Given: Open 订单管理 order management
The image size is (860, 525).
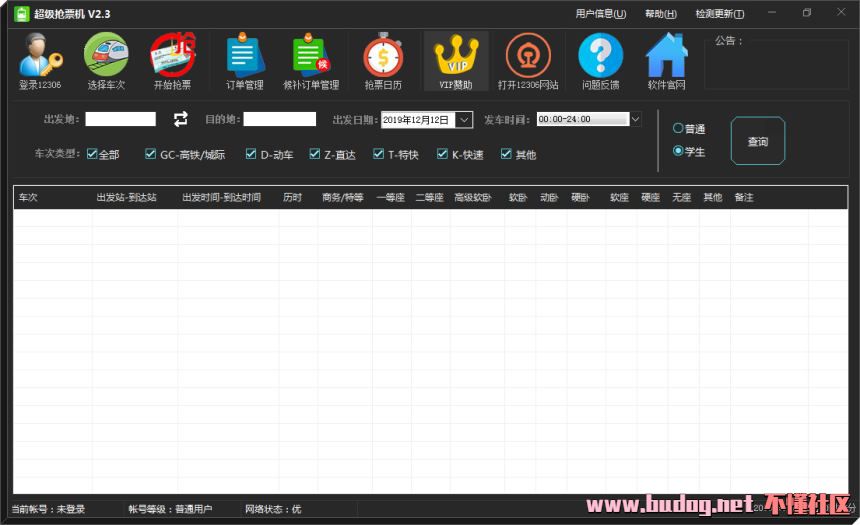Looking at the screenshot, I should coord(245,61).
